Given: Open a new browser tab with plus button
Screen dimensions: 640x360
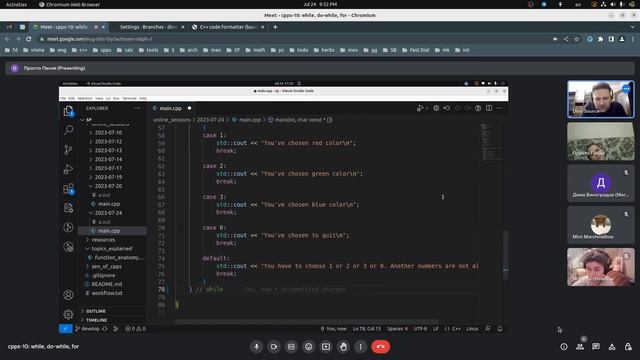Looking at the screenshot, I should pyautogui.click(x=275, y=27).
